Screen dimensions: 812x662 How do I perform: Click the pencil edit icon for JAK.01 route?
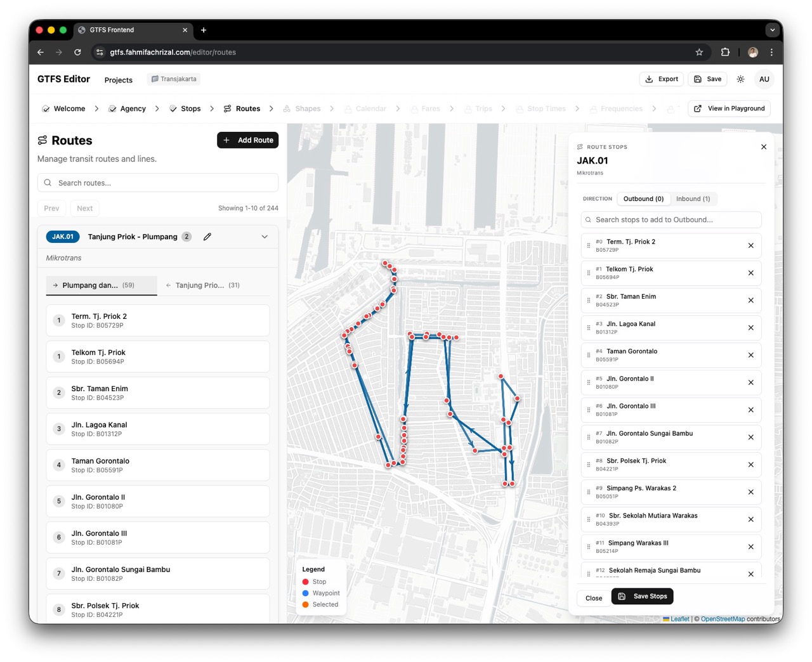pyautogui.click(x=207, y=237)
